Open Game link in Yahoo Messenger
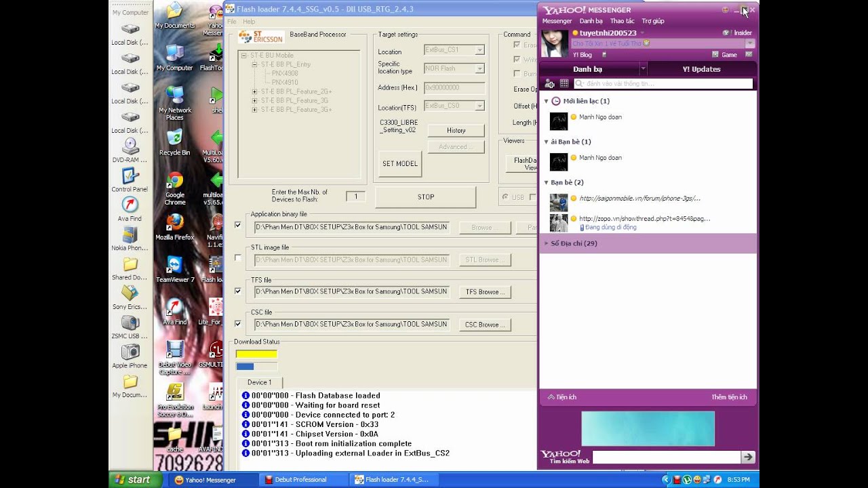Viewport: 868px width, 488px height. (725, 54)
